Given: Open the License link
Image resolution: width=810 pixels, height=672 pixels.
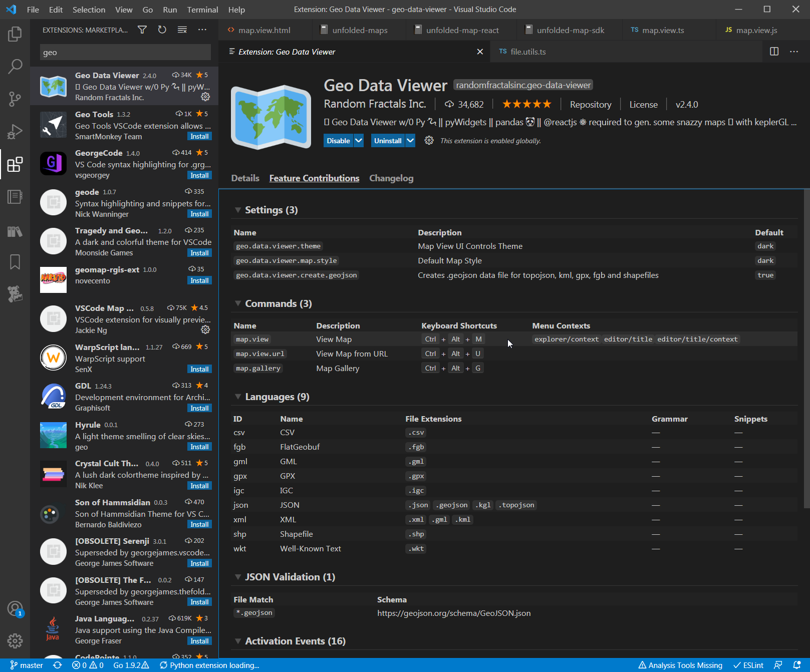Looking at the screenshot, I should click(643, 105).
